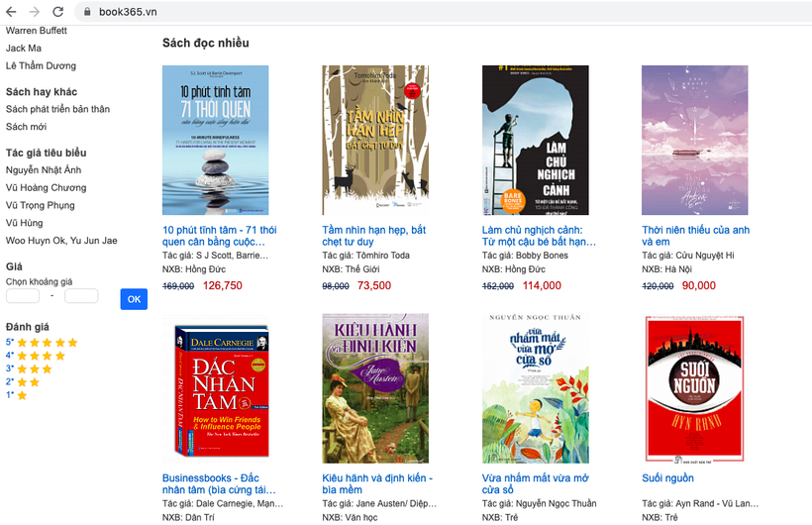Open the Làm chủ nghịch cảnh title link
The width and height of the screenshot is (812, 525).
point(539,236)
